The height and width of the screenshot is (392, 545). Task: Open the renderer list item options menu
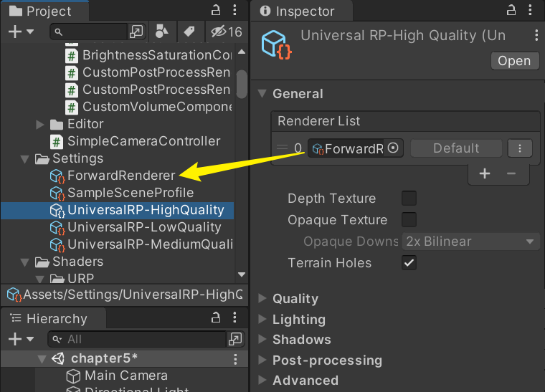[x=520, y=148]
